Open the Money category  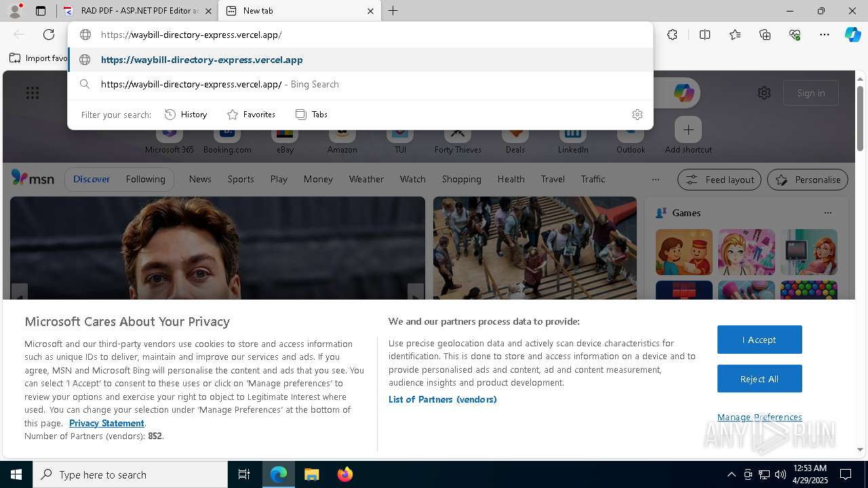318,179
